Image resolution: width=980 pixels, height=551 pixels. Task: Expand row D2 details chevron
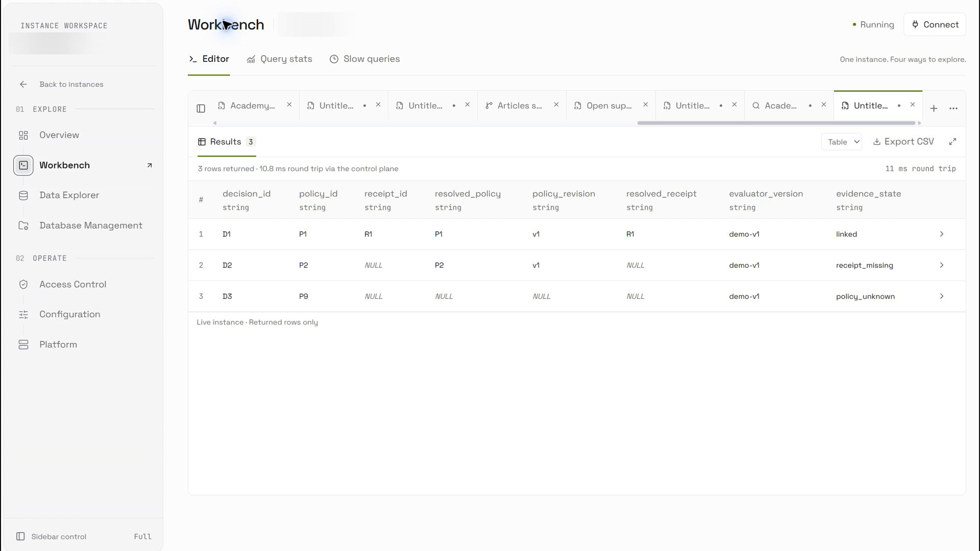coord(942,265)
